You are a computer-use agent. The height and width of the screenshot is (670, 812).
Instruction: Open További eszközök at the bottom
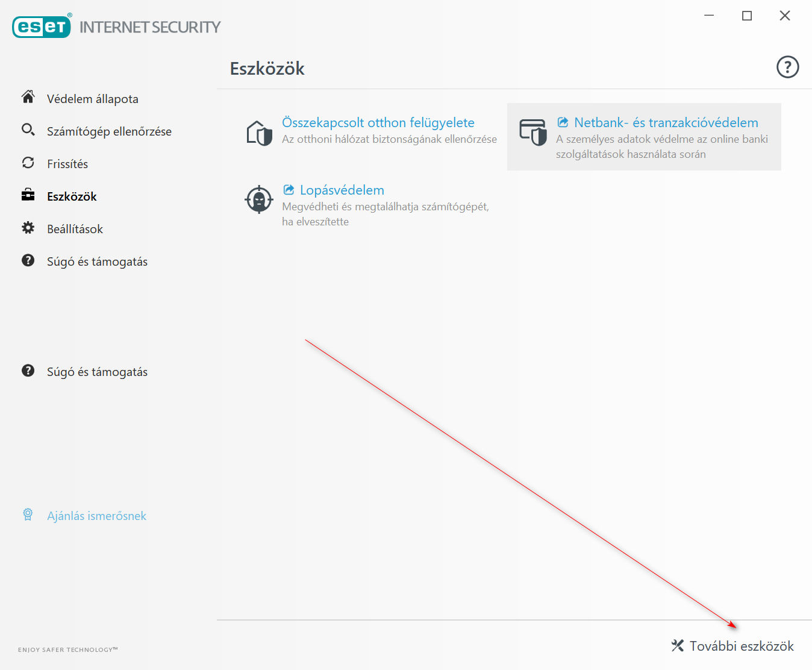click(732, 646)
